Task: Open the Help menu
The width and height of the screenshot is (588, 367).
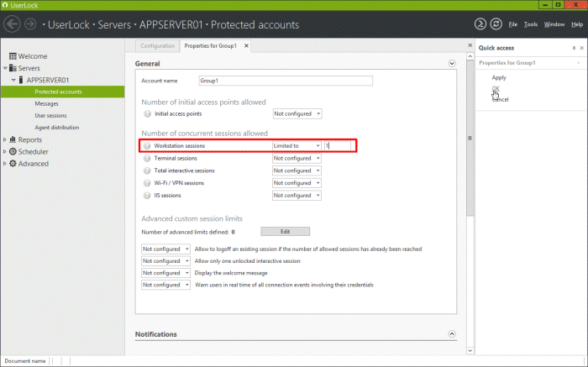Action: pos(577,24)
